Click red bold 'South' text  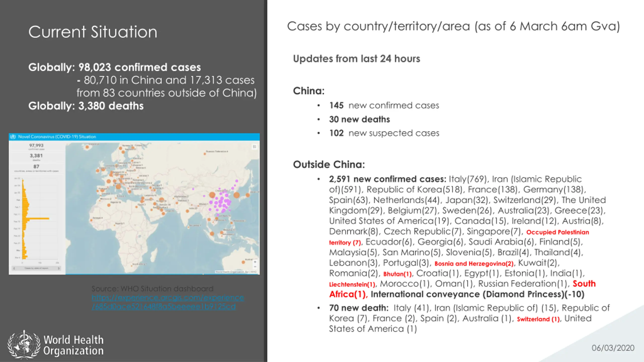coord(584,284)
